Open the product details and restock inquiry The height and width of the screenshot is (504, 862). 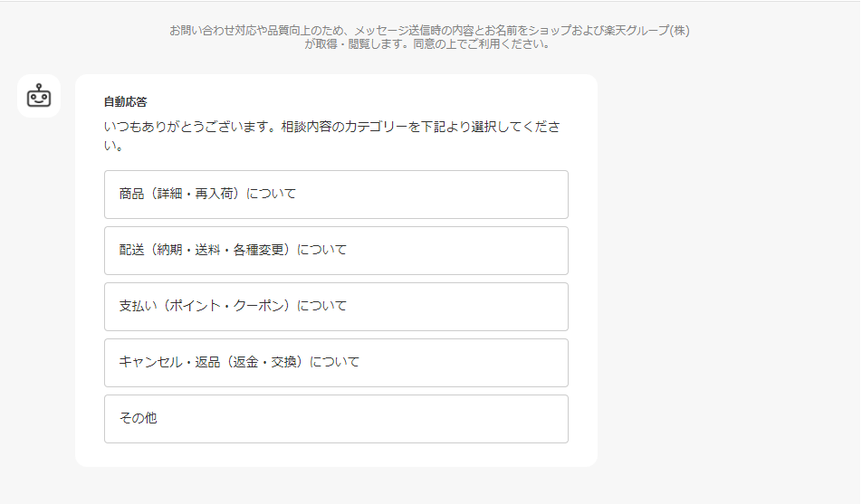point(336,194)
